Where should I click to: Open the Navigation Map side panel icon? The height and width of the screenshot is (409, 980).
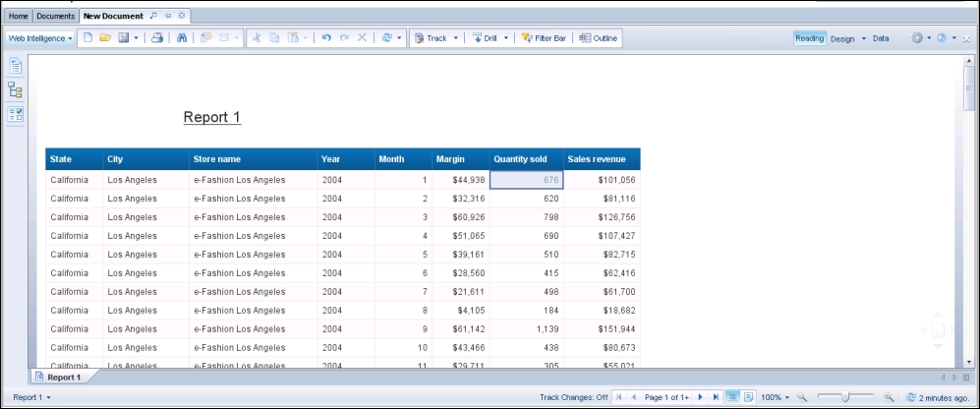(16, 90)
